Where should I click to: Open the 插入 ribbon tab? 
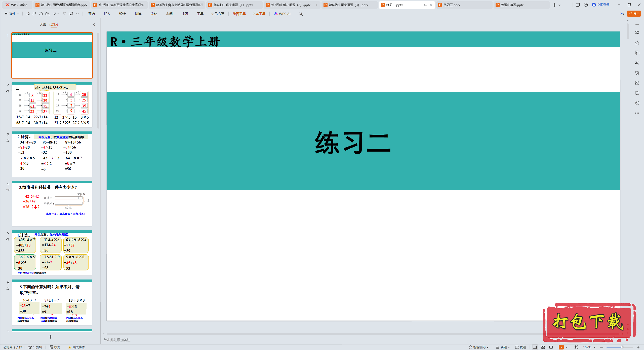tap(107, 14)
